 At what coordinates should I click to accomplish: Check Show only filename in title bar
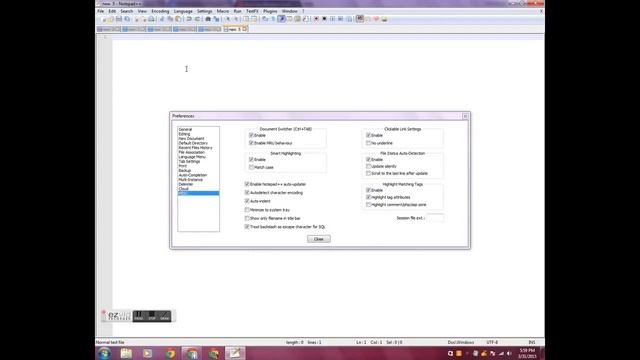247,218
